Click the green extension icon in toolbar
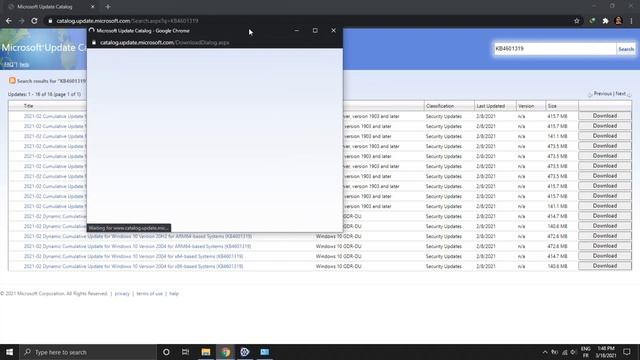Viewport: 640px width, 360px height. click(x=592, y=21)
